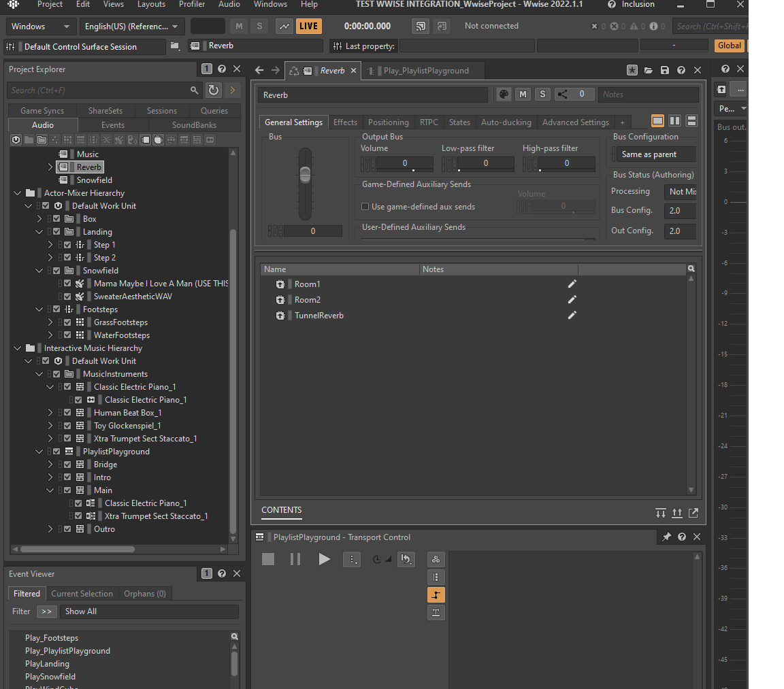Click the Global button

pos(729,46)
